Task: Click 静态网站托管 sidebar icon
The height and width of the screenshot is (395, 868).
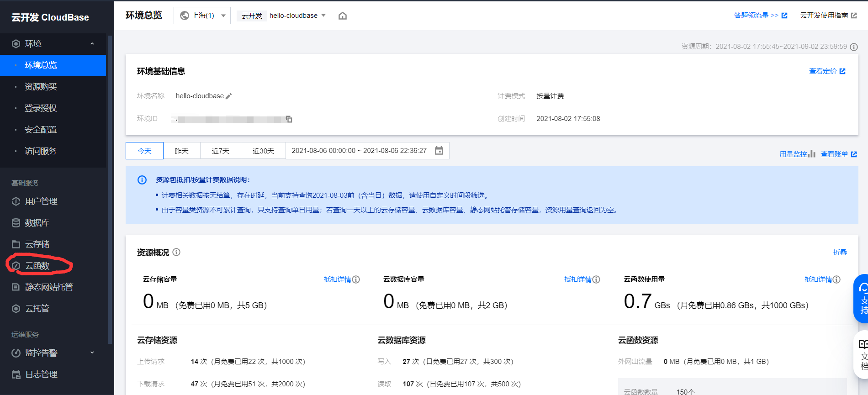Action: 16,287
